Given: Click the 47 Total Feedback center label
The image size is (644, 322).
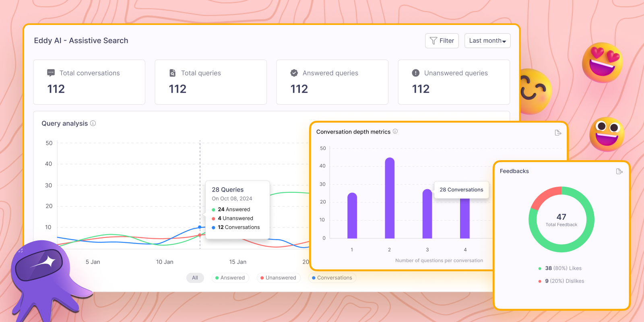Looking at the screenshot, I should tap(561, 220).
